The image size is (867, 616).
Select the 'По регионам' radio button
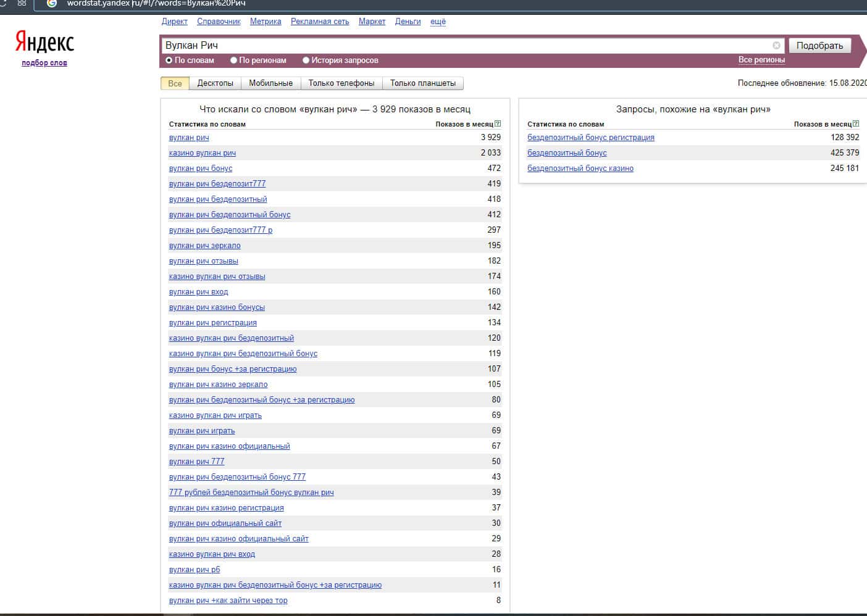coord(233,60)
